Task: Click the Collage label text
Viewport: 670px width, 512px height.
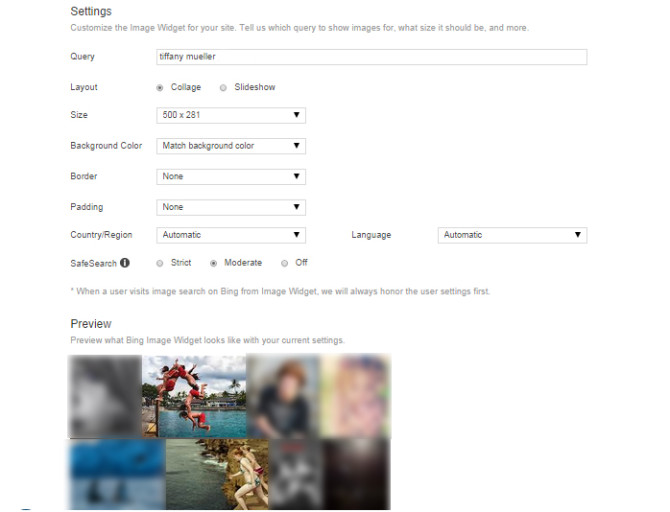Action: point(186,87)
